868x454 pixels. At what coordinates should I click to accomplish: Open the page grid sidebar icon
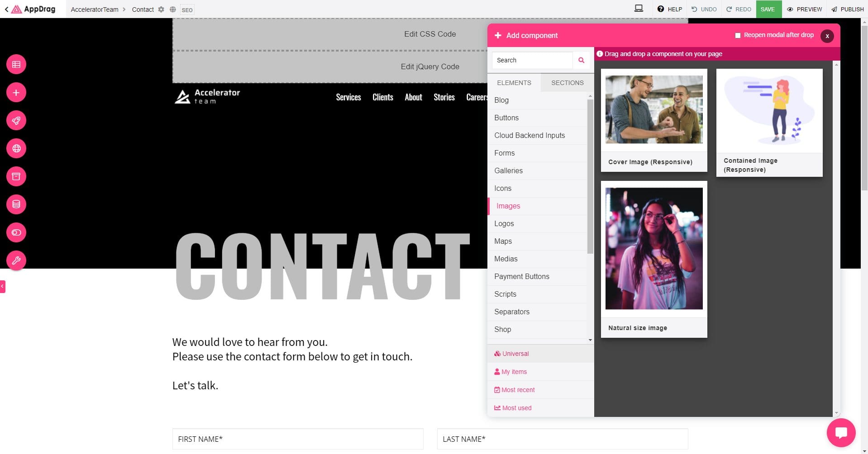pyautogui.click(x=16, y=65)
